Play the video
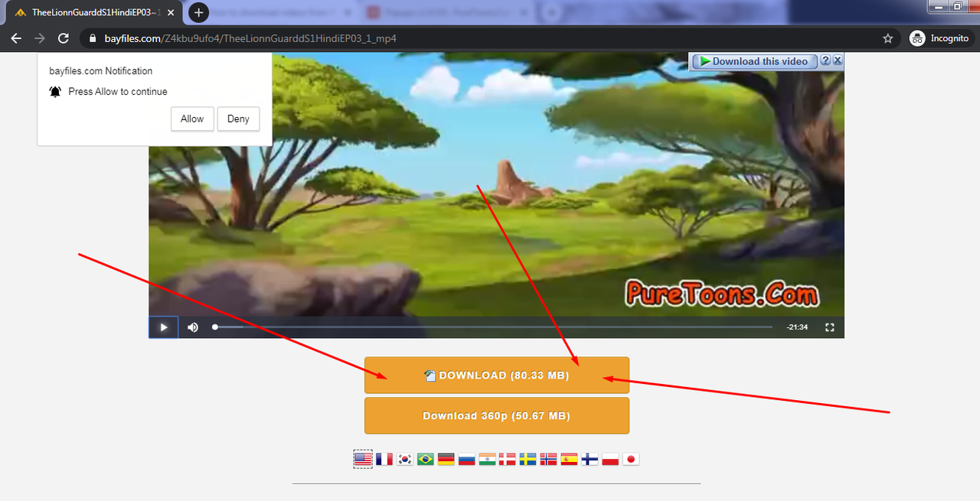This screenshot has width=980, height=501. pyautogui.click(x=163, y=327)
